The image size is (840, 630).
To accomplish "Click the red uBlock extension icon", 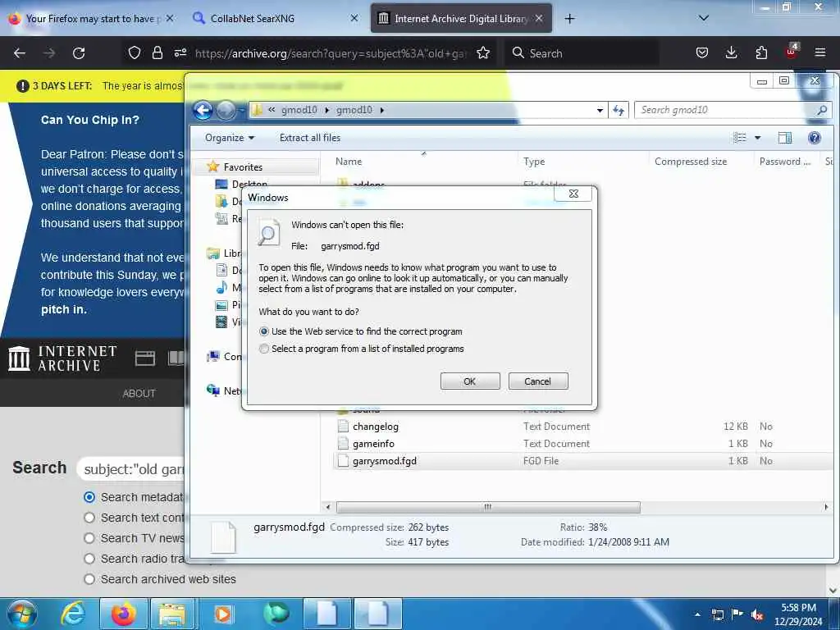I will 792,52.
